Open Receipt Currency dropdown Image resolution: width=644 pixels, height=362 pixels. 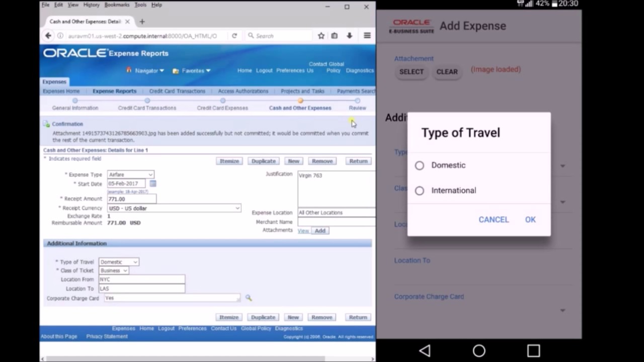(174, 208)
